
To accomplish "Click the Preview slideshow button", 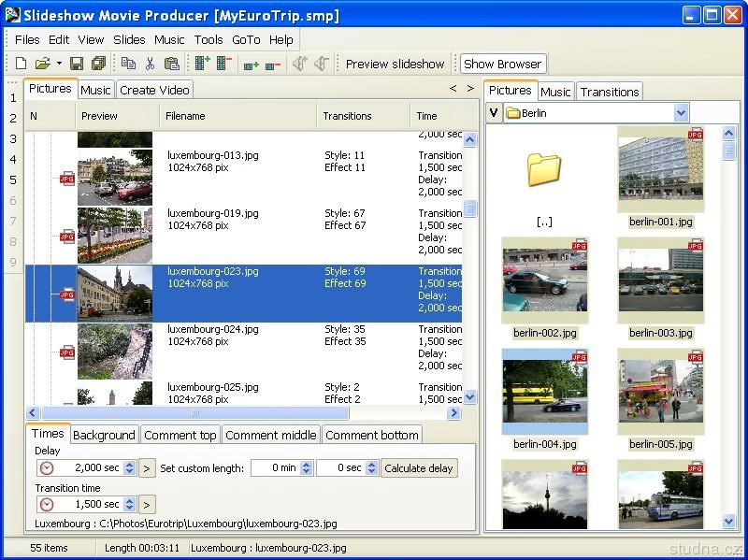I will [x=395, y=64].
